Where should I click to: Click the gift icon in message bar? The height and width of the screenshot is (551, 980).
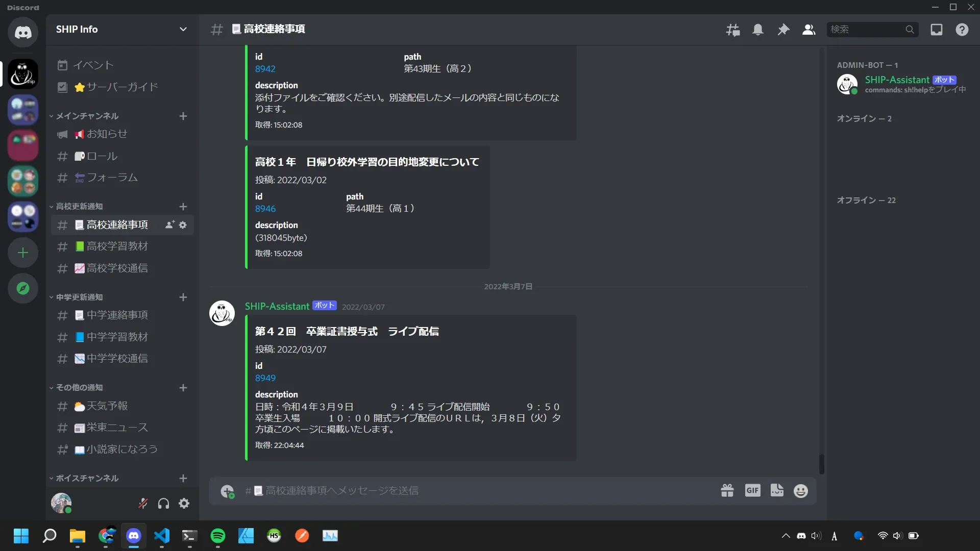727,490
